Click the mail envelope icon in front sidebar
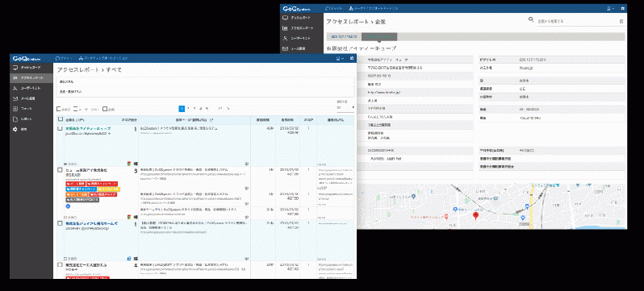 pyautogui.click(x=15, y=98)
